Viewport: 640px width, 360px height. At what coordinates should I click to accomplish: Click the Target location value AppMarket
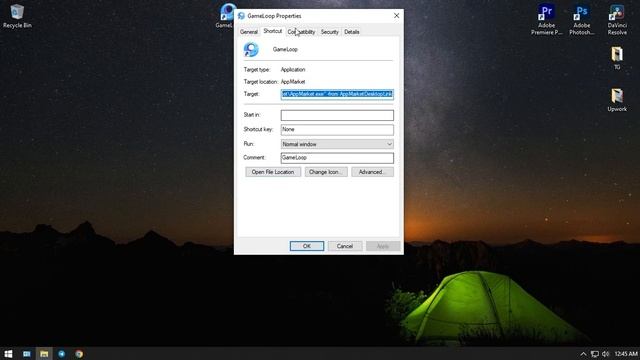pyautogui.click(x=293, y=82)
